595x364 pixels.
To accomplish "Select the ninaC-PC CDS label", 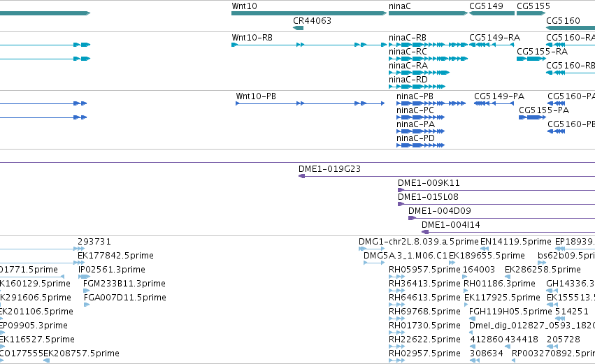I will click(415, 110).
